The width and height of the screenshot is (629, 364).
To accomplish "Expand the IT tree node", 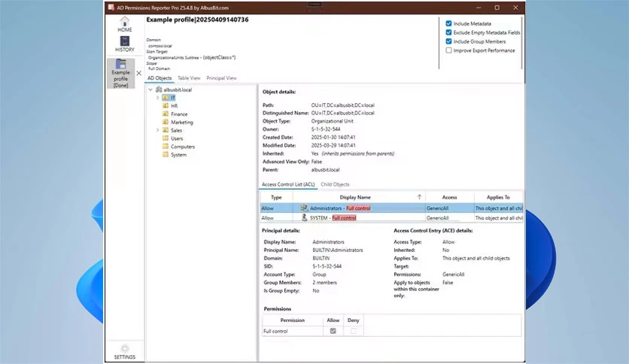I will pyautogui.click(x=158, y=98).
